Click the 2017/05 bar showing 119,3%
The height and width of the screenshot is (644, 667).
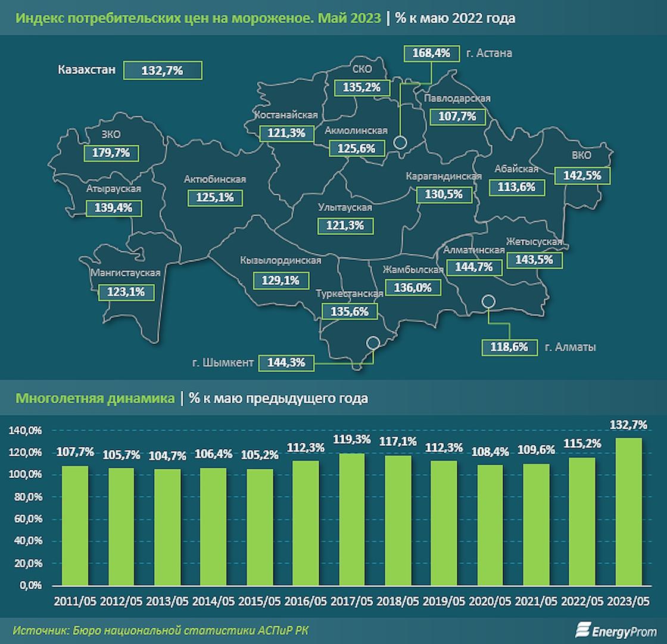click(352, 519)
